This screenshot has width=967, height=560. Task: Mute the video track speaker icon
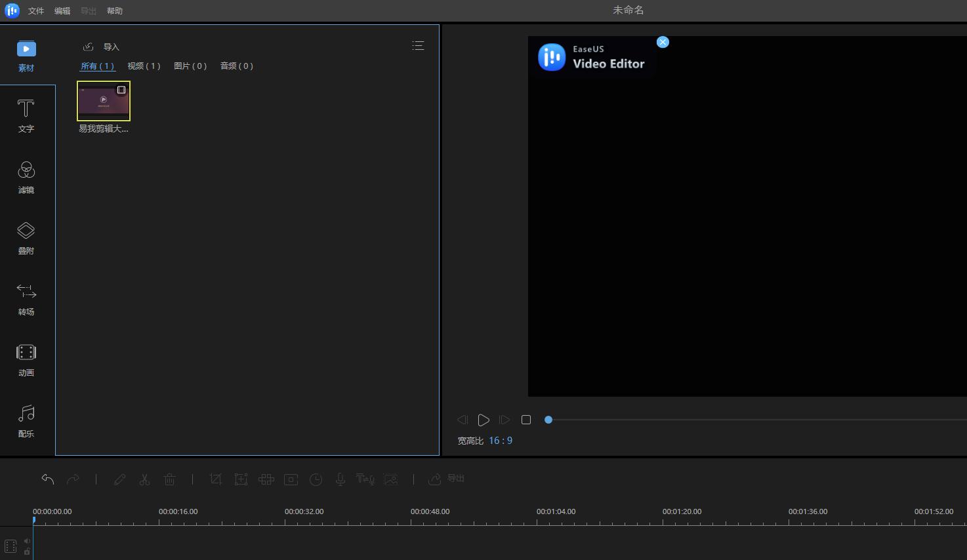(x=27, y=541)
